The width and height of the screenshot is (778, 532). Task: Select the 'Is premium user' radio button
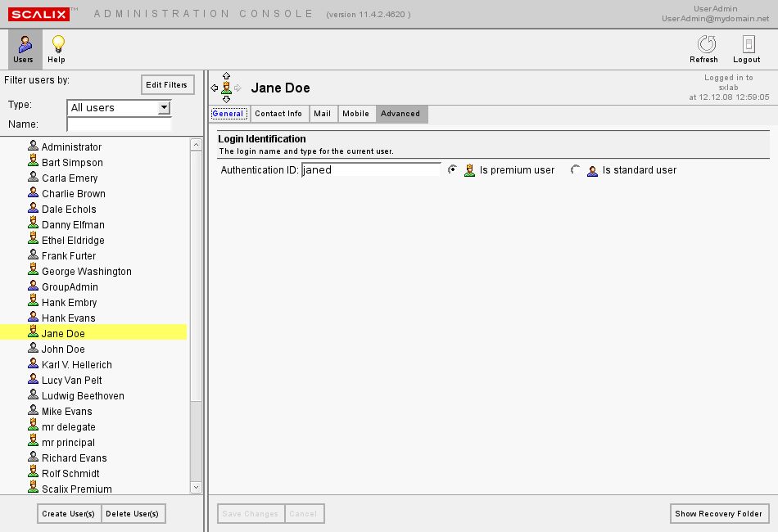click(x=452, y=169)
